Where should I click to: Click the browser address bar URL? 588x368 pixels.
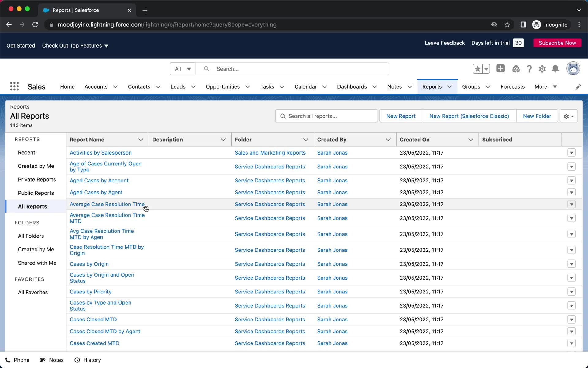click(167, 25)
